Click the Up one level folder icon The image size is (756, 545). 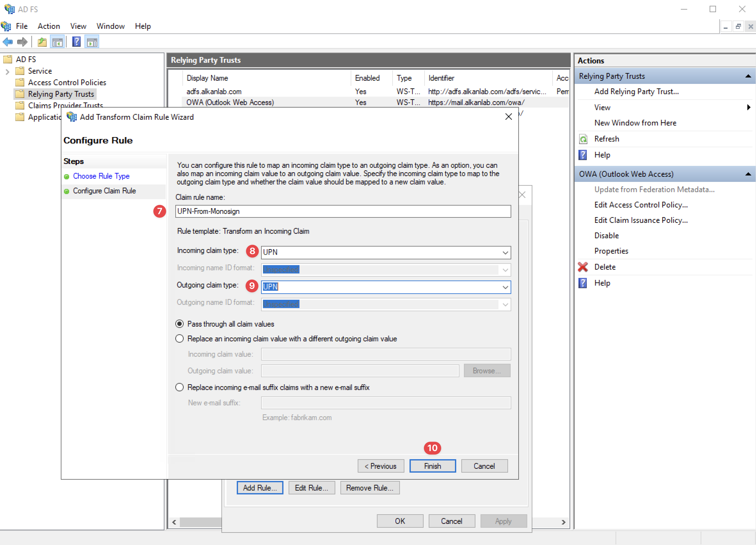tap(42, 41)
